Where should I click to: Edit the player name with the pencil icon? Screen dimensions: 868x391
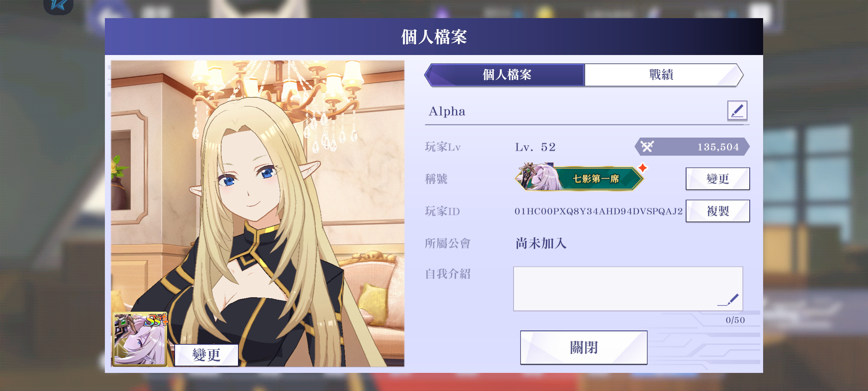click(x=737, y=110)
